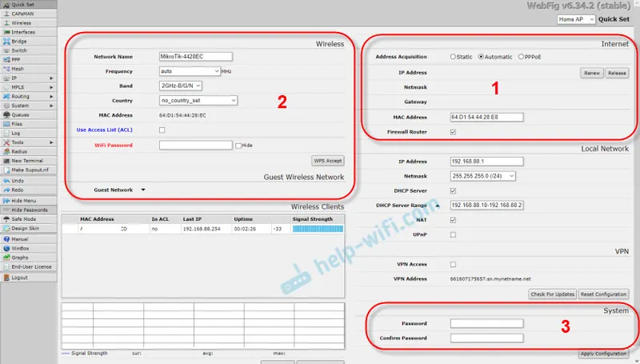Expand the Guest Network section
This screenshot has width=640, height=364.
pos(143,190)
